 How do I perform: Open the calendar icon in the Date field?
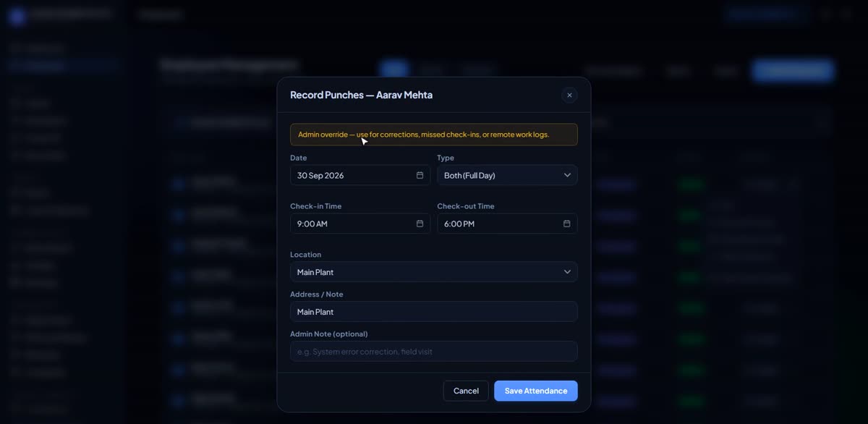point(420,175)
